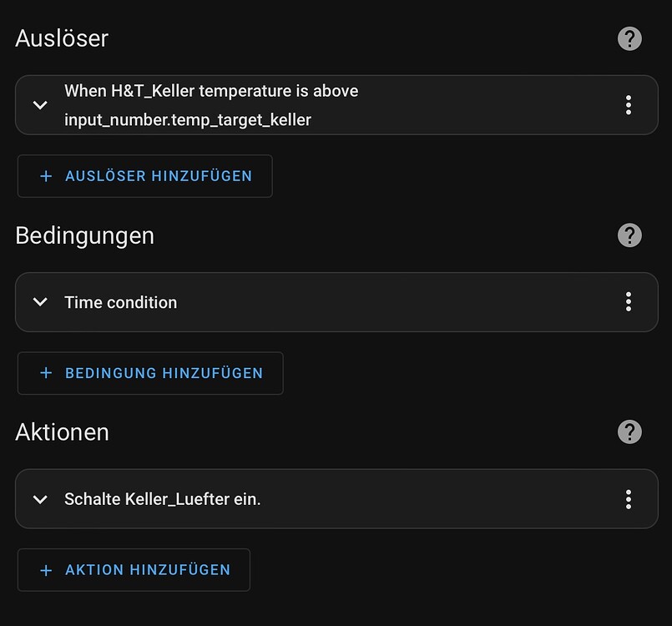The image size is (672, 626).
Task: Click the BEDINGUNG HINZUFÜGEN button
Action: (x=150, y=373)
